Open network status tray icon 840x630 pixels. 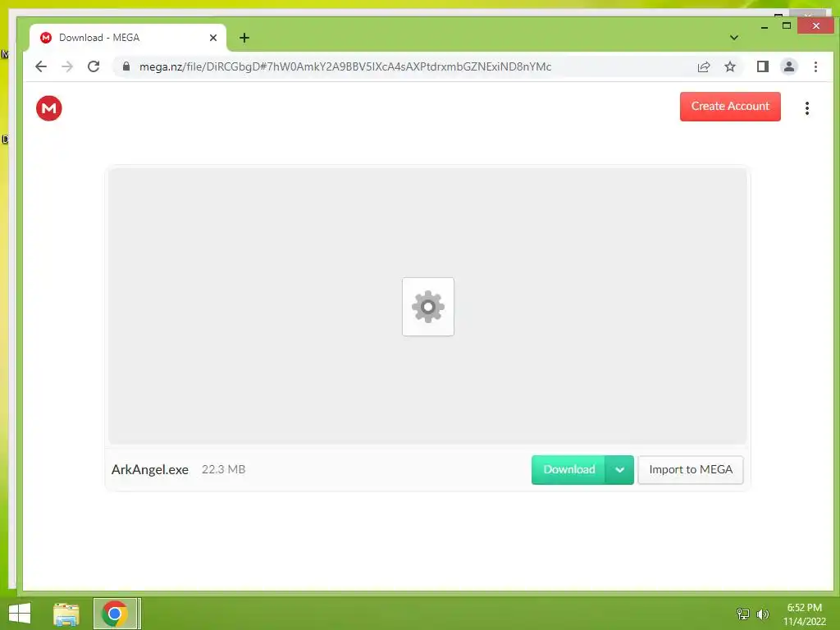(x=743, y=614)
